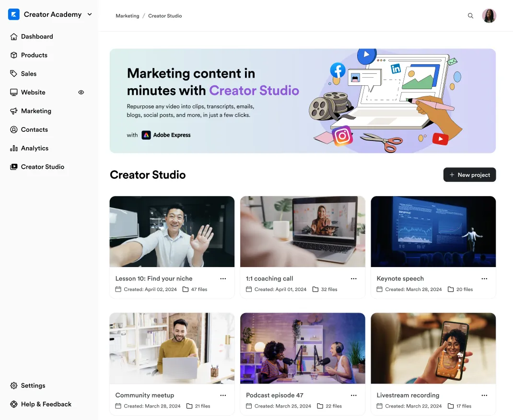
Task: Open the Podcast episode 47 thumbnail
Action: (x=303, y=349)
